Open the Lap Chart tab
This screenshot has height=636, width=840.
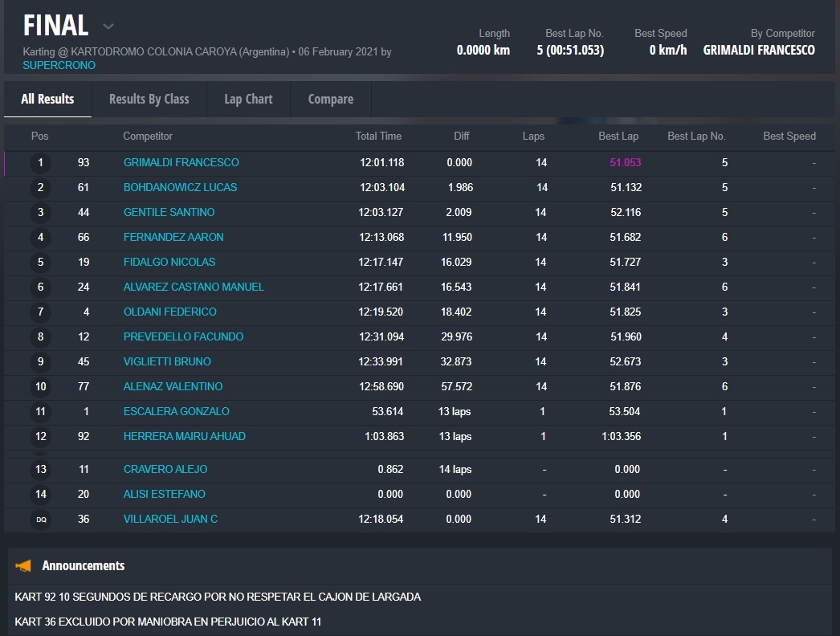[248, 100]
